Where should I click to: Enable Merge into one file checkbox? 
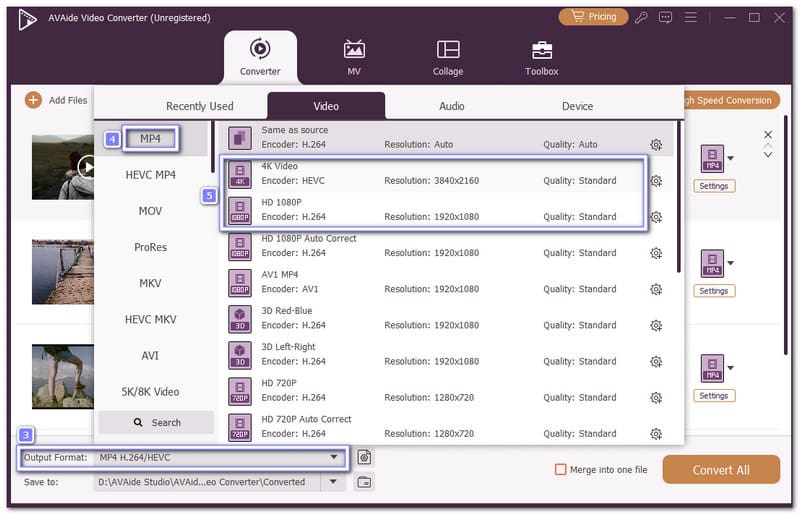pyautogui.click(x=561, y=470)
